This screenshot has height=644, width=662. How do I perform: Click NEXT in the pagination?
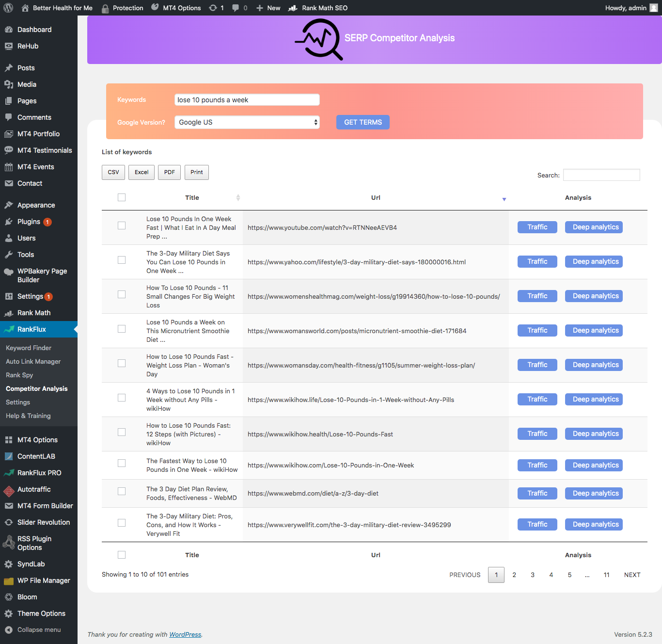pos(632,575)
